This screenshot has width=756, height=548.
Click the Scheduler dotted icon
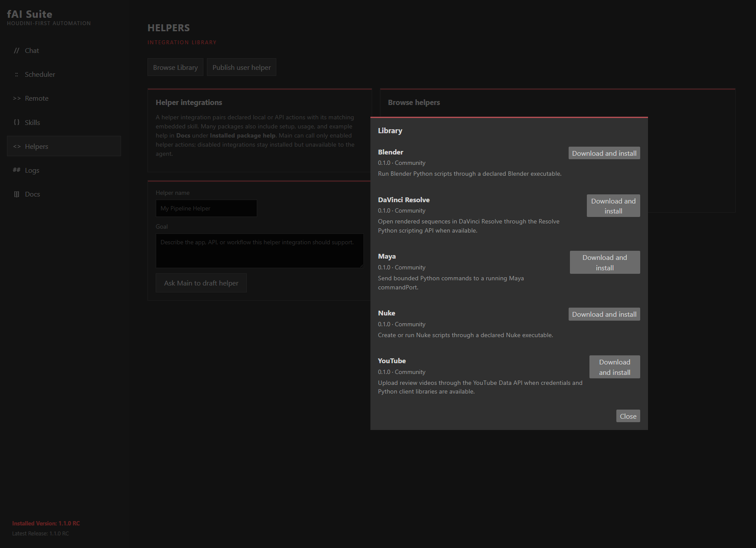tap(16, 75)
